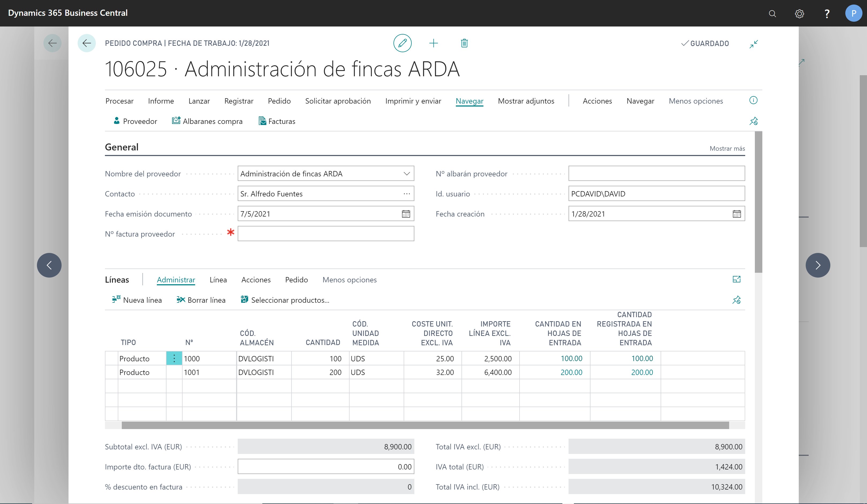Click the page vertical scrollbar
The height and width of the screenshot is (504, 867).
(758, 202)
